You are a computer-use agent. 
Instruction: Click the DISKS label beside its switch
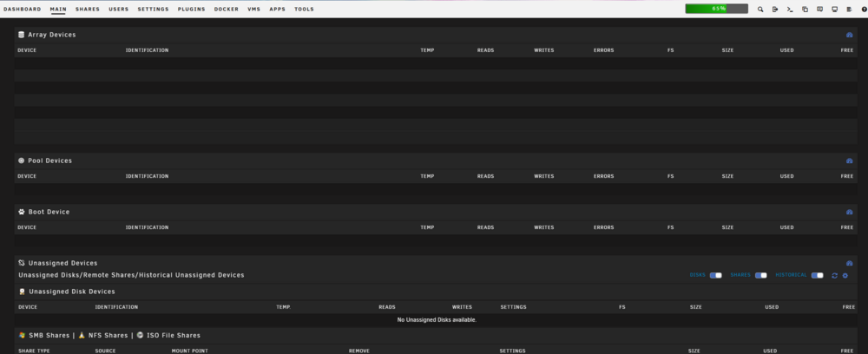[698, 275]
